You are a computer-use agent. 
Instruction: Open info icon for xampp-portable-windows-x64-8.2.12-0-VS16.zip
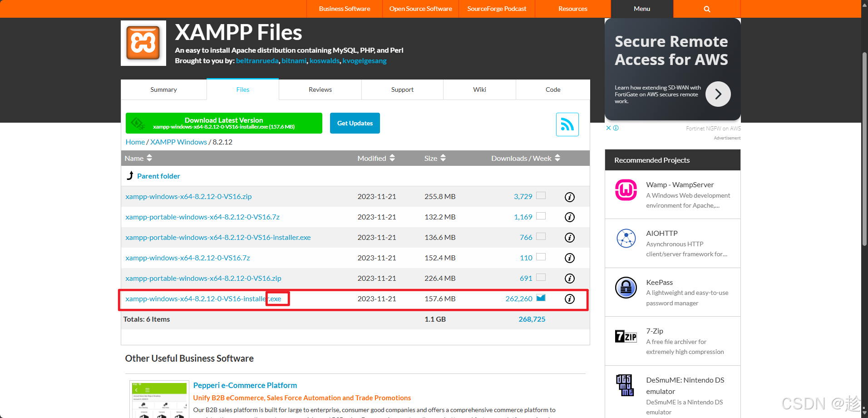(570, 279)
